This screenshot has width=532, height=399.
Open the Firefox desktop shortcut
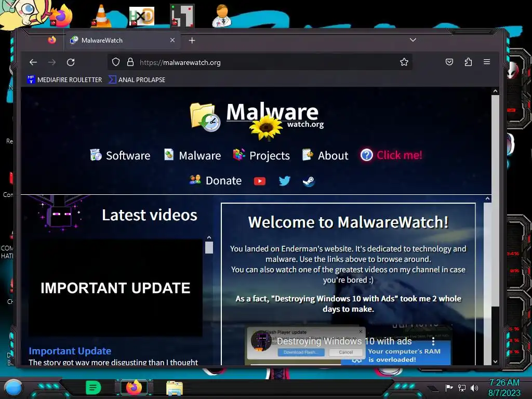(x=62, y=16)
